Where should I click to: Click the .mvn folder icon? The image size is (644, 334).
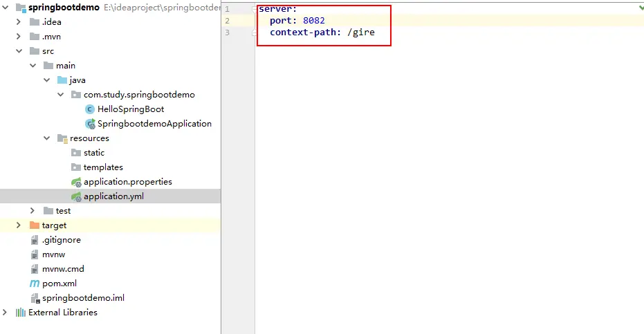[x=35, y=37]
